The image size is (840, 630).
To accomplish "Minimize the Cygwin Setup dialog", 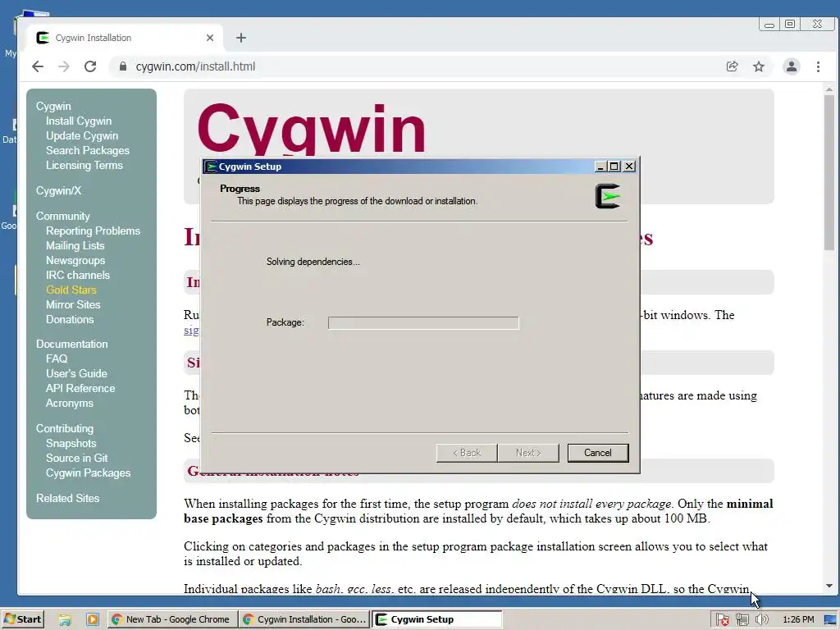I will tap(600, 167).
